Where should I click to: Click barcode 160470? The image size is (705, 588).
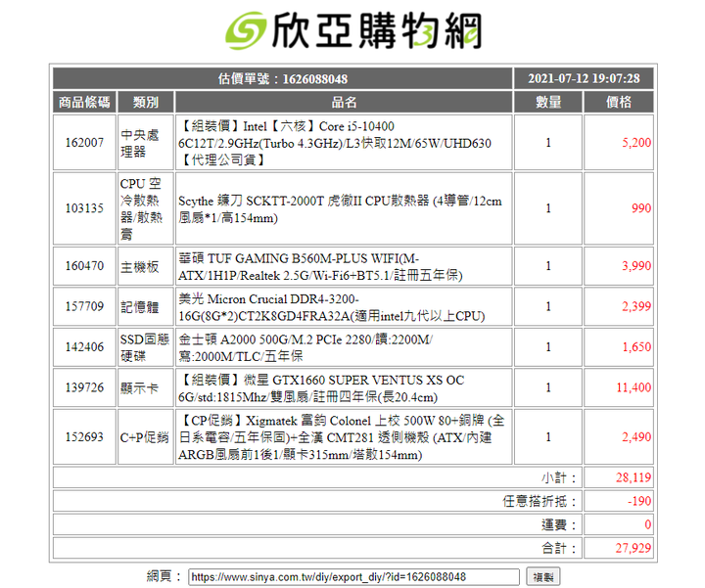(84, 266)
